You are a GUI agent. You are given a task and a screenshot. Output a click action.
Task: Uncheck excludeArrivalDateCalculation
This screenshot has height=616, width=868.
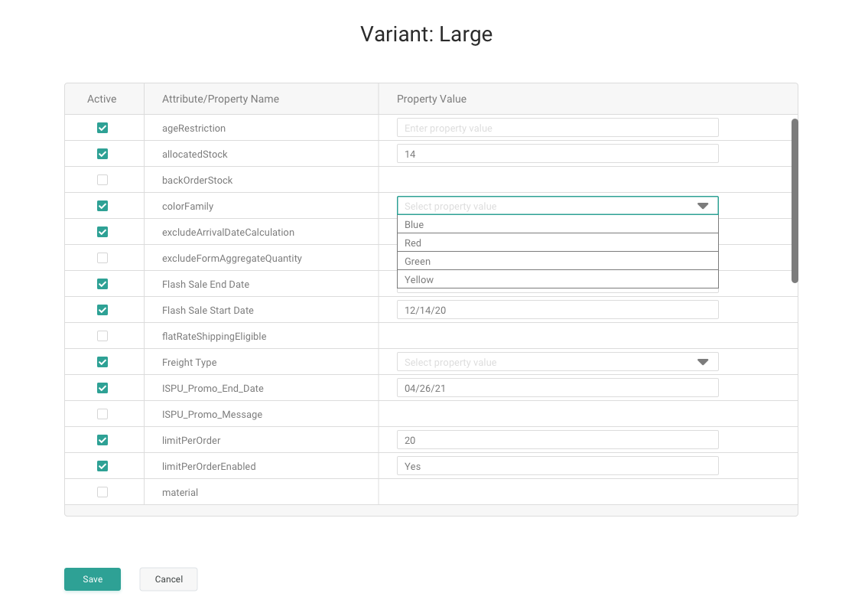[x=102, y=232]
